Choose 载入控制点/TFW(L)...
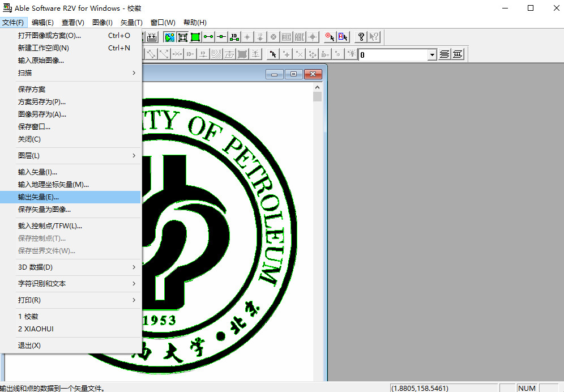 pos(71,226)
